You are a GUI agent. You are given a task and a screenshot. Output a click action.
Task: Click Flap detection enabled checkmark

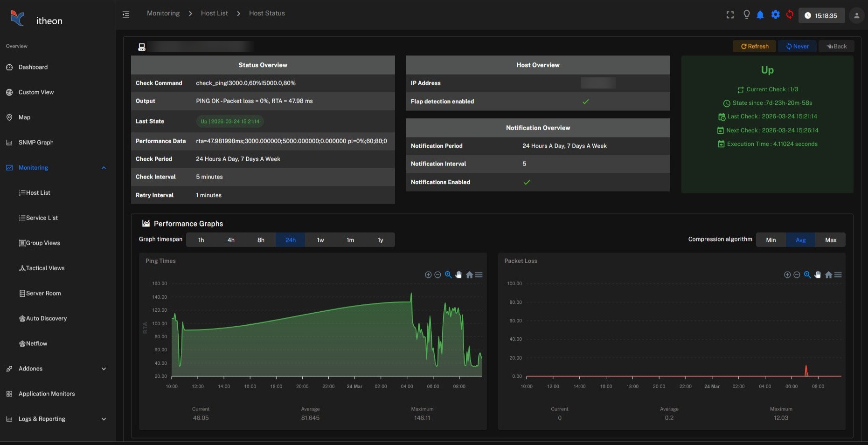tap(585, 102)
